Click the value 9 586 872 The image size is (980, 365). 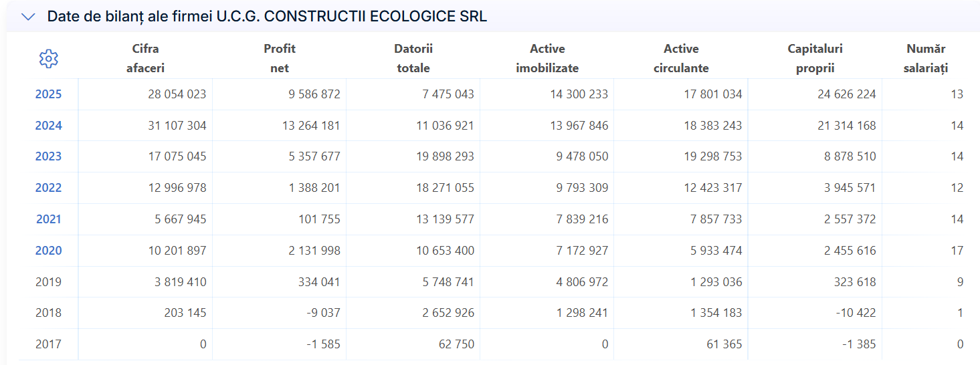[x=314, y=94]
